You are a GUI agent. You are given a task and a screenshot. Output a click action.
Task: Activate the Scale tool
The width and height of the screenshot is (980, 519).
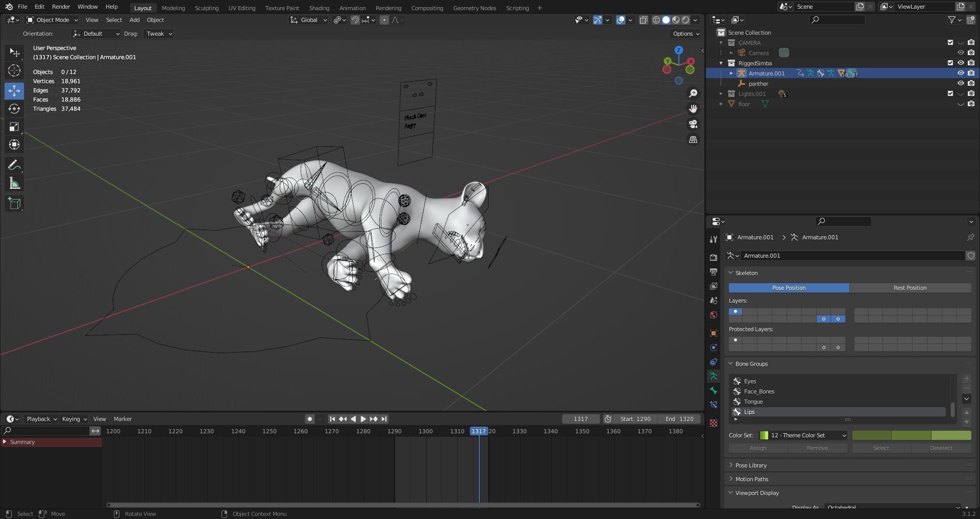(x=14, y=127)
